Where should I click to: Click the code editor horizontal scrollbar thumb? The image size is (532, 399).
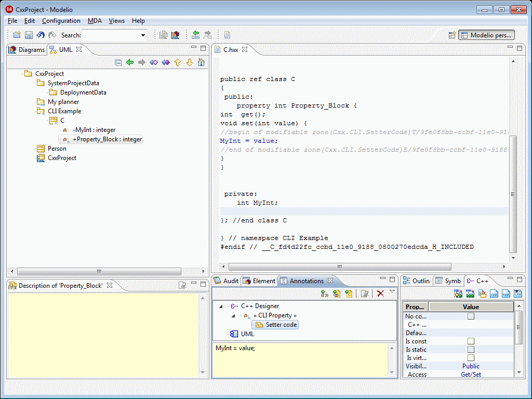340,267
